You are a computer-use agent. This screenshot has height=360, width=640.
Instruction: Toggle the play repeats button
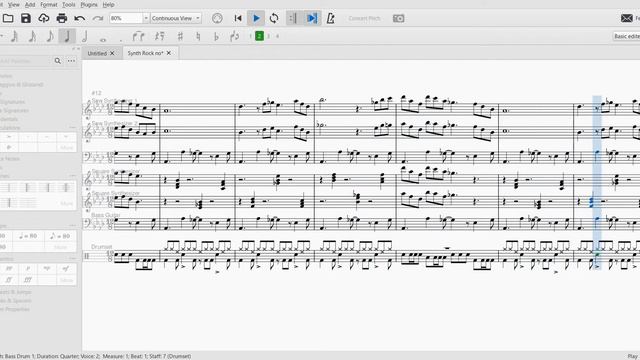tap(293, 18)
